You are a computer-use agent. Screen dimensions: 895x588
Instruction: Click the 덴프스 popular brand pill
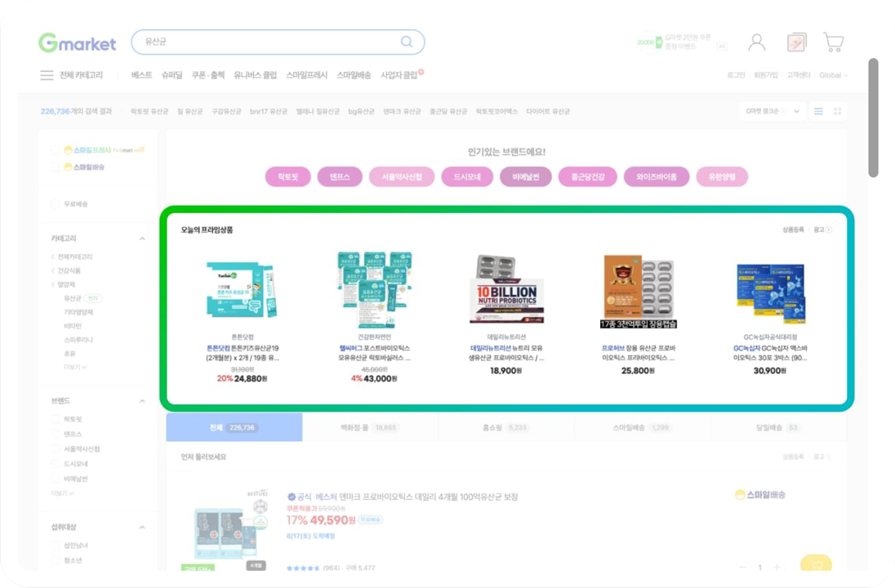pyautogui.click(x=340, y=177)
